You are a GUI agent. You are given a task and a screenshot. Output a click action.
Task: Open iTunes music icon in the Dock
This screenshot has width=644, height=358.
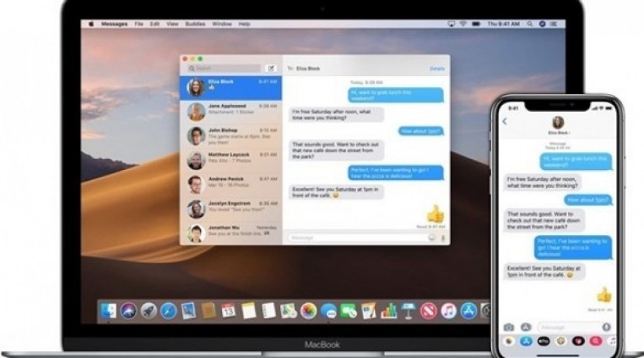coord(449,311)
